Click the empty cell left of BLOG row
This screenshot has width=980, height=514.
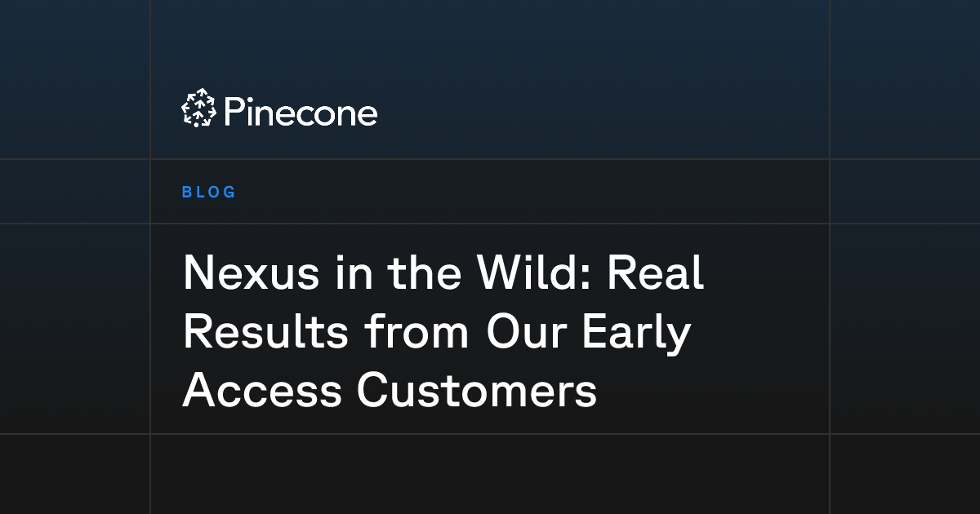point(74,191)
